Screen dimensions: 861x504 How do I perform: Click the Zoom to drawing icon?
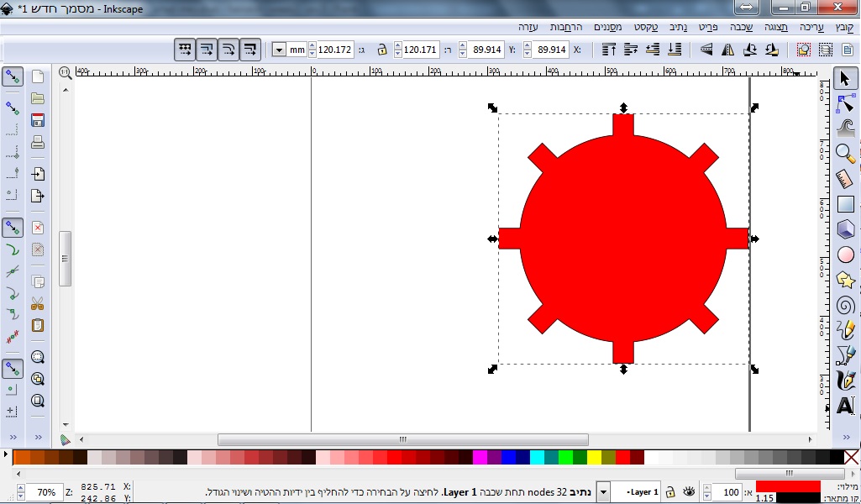(x=37, y=379)
